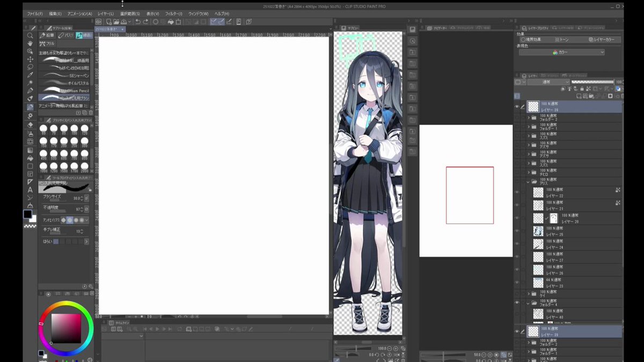644x362 pixels.
Task: Select the Hand move tool
Action: pyautogui.click(x=30, y=43)
